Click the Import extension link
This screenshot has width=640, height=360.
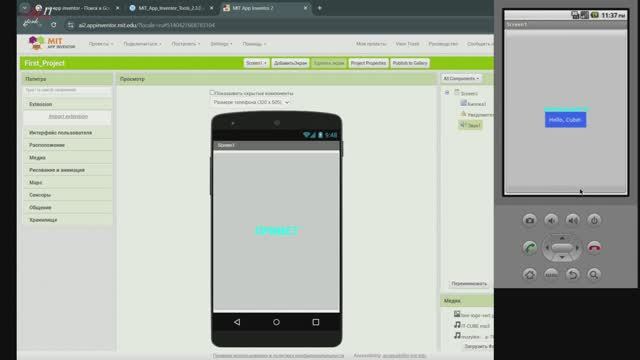tap(68, 116)
